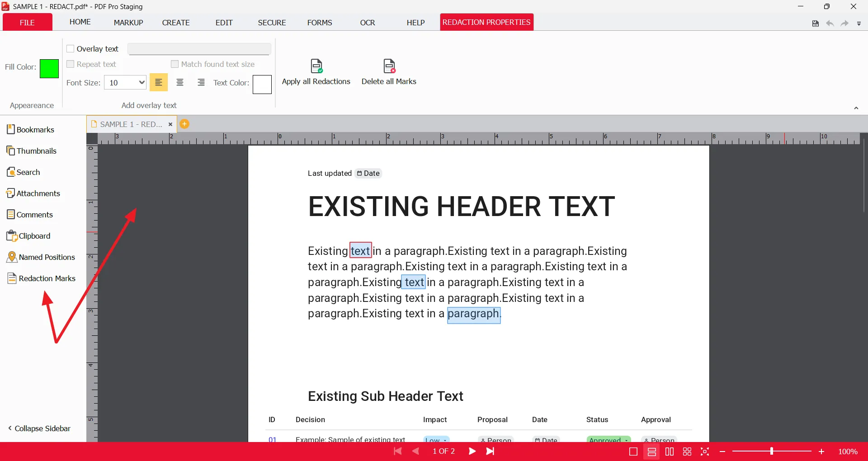Click the save icon in title area
The image size is (868, 461).
815,24
